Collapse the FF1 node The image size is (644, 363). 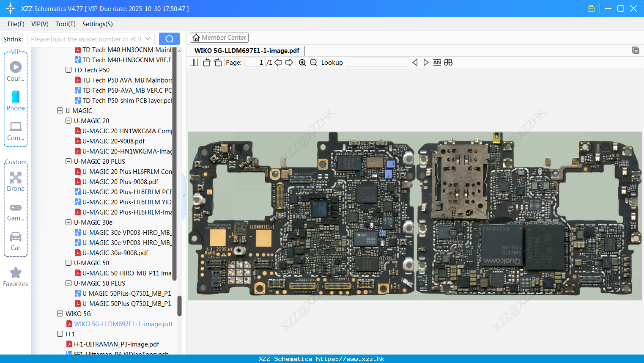point(60,334)
